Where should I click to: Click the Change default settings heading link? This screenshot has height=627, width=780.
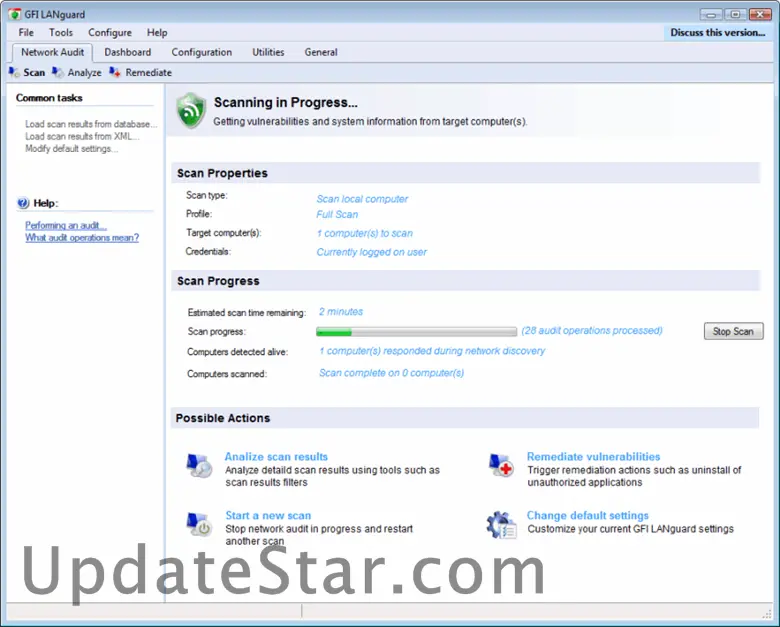point(587,516)
